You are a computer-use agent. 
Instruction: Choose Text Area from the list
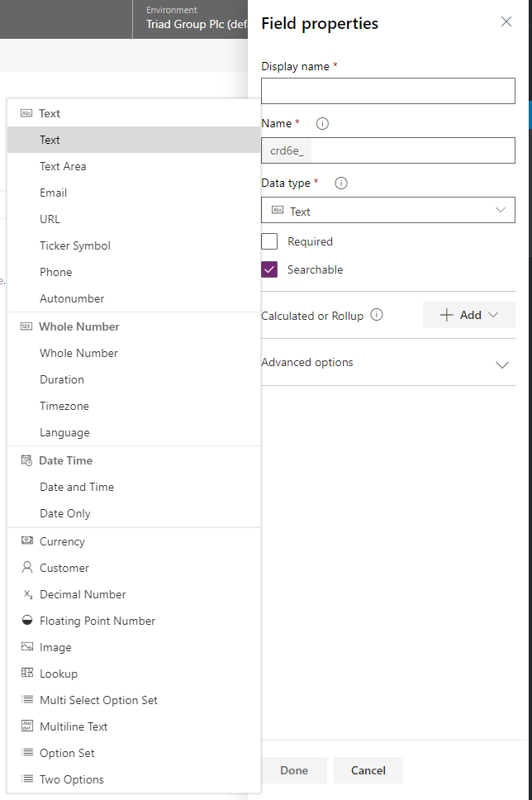(x=134, y=166)
